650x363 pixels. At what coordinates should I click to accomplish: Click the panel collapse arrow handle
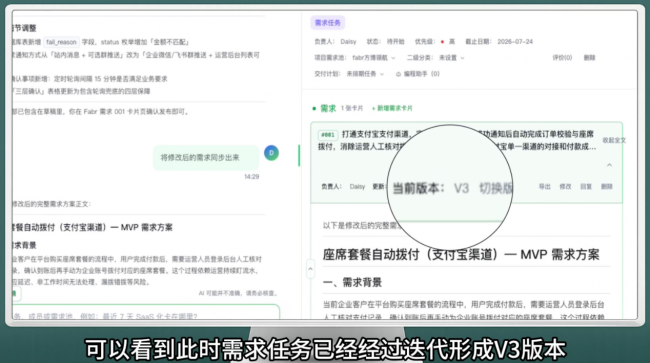310,269
